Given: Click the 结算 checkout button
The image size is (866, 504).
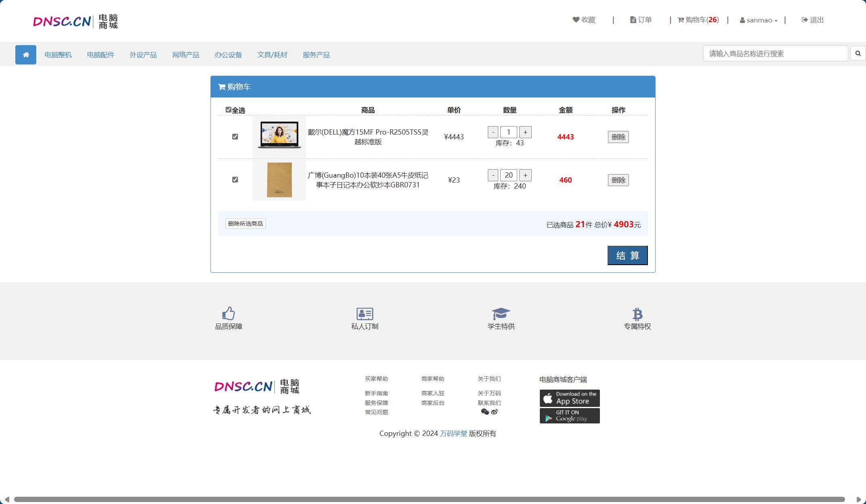Looking at the screenshot, I should pos(628,255).
